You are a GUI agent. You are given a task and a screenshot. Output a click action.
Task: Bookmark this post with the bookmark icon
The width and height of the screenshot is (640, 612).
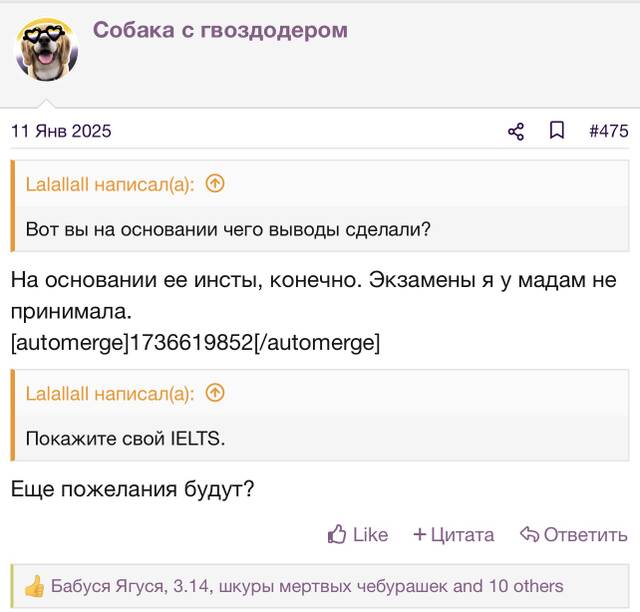pyautogui.click(x=557, y=131)
